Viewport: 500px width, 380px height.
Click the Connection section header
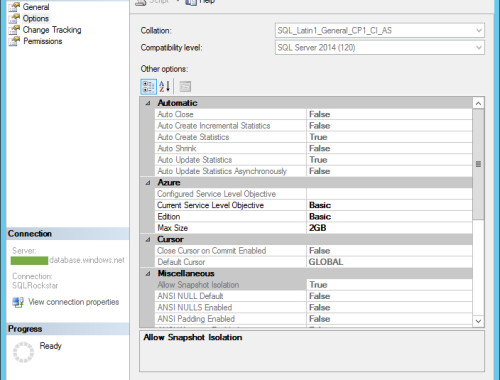[x=68, y=234]
